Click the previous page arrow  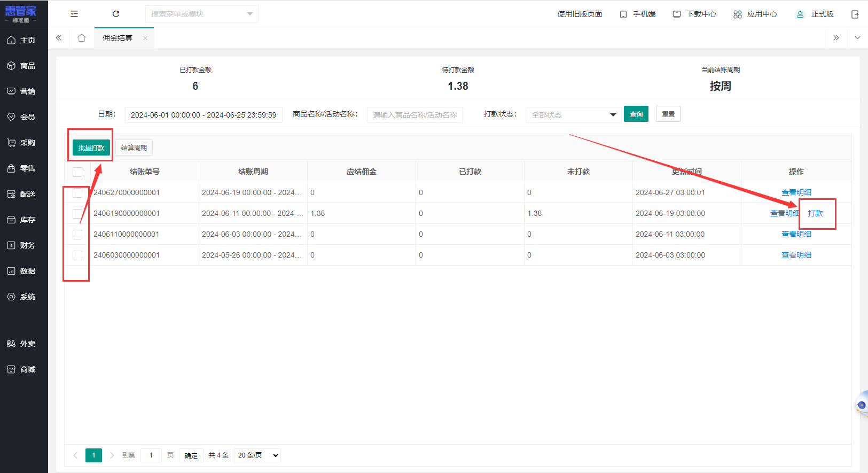click(75, 455)
